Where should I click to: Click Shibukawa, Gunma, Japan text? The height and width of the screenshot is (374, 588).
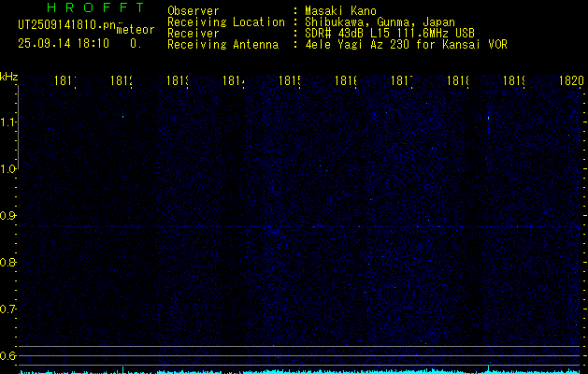click(380, 22)
